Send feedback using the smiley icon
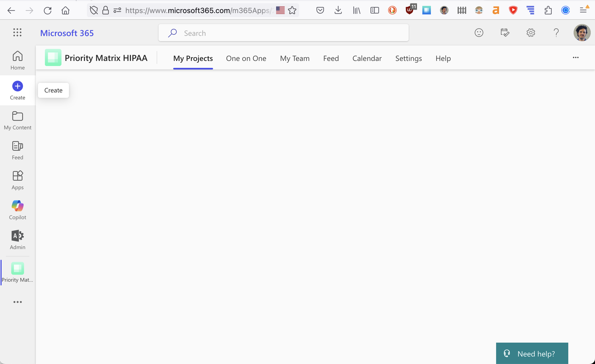The image size is (595, 364). tap(479, 33)
